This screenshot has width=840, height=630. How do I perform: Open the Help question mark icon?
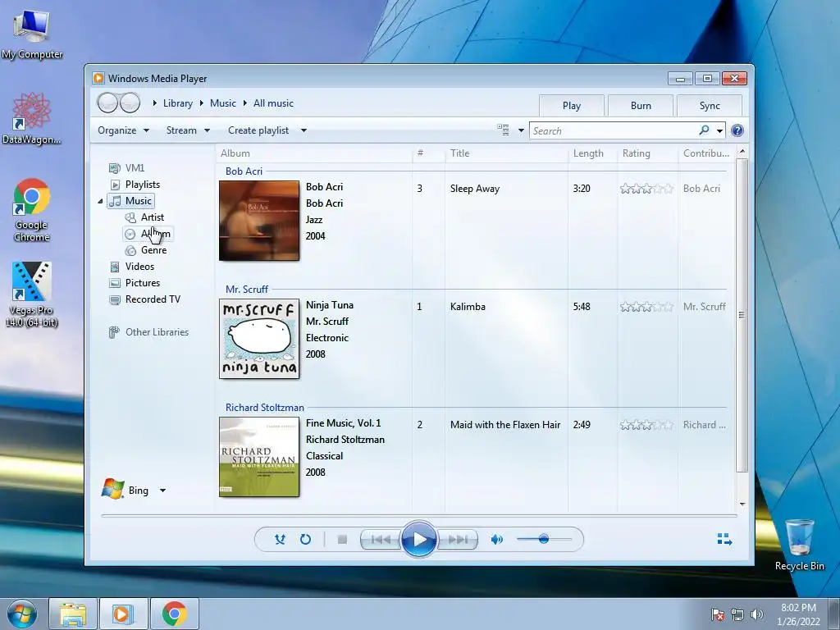737,130
